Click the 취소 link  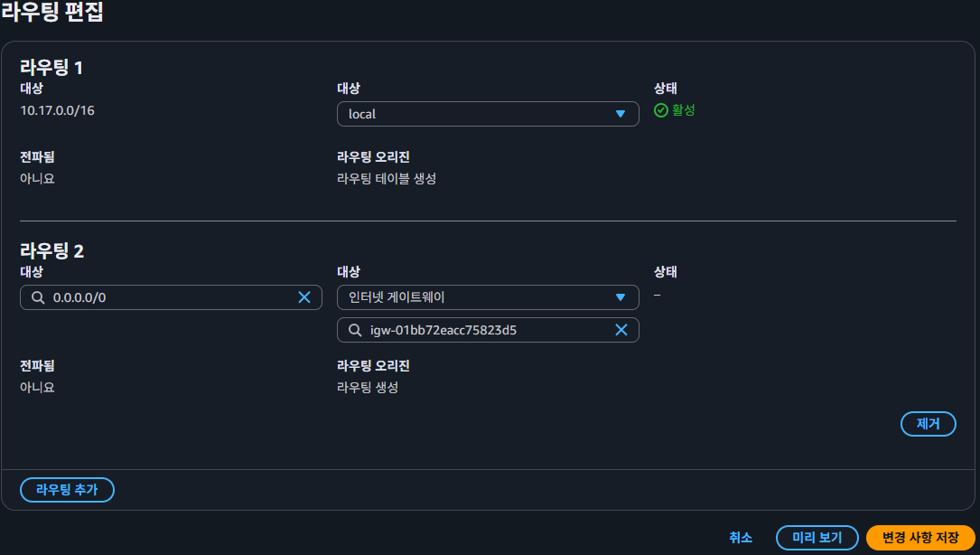click(741, 538)
